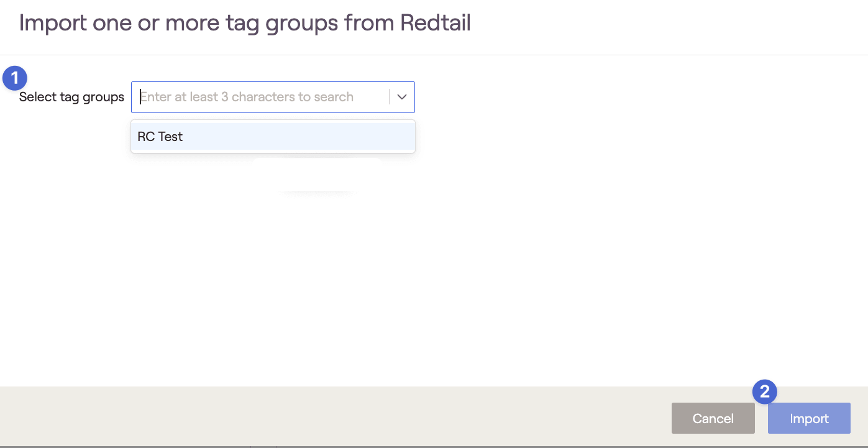Image resolution: width=868 pixels, height=448 pixels.
Task: Click the divider line beside the chevron
Action: click(390, 97)
